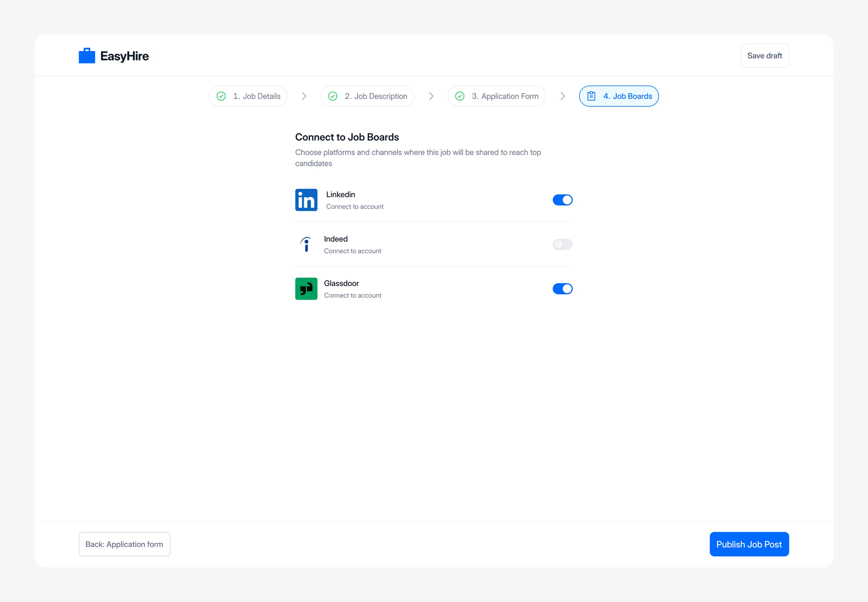
Task: Click the 'Choose platforms and channels' description text
Action: 418,158
